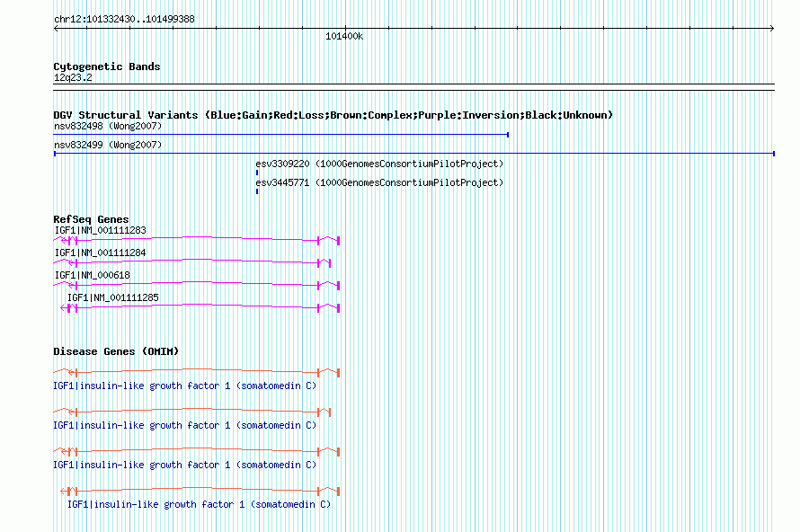Click the NM_000618 magenta gene glyph

[197, 285]
